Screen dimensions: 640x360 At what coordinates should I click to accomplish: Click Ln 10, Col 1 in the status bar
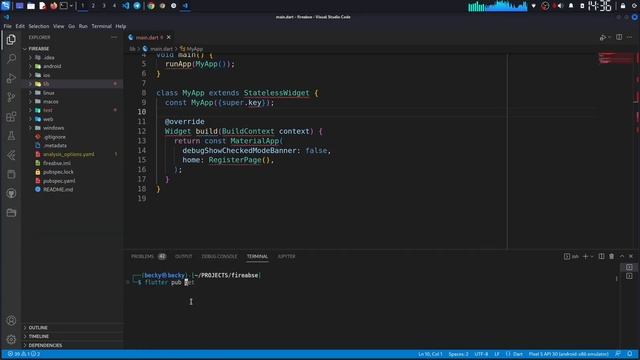pos(430,354)
